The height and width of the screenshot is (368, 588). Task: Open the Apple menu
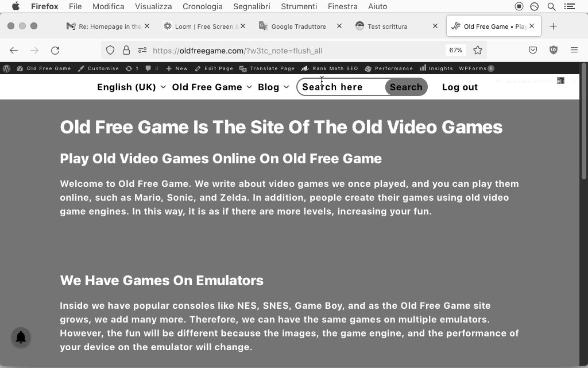click(16, 6)
